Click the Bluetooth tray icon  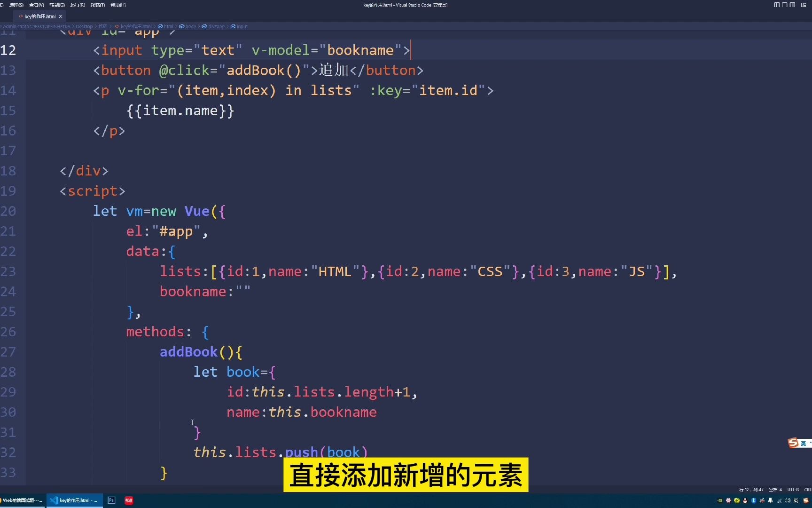(x=754, y=500)
